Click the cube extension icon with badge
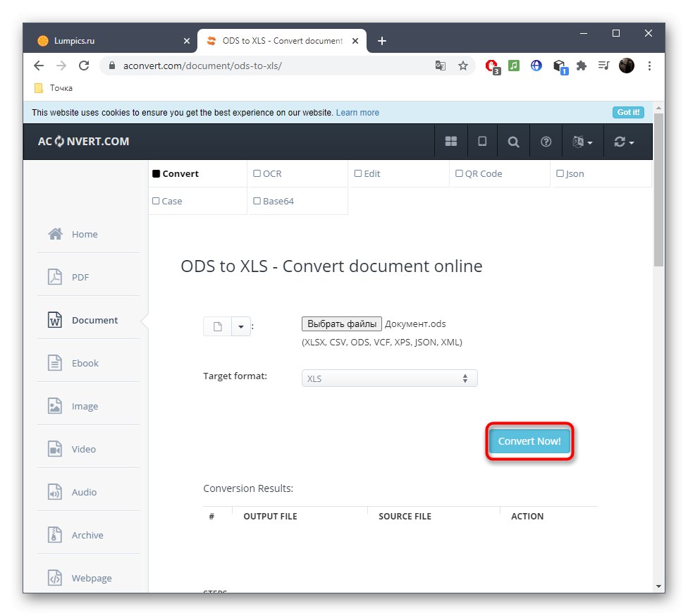Viewport: 688px width, 616px height. 560,66
